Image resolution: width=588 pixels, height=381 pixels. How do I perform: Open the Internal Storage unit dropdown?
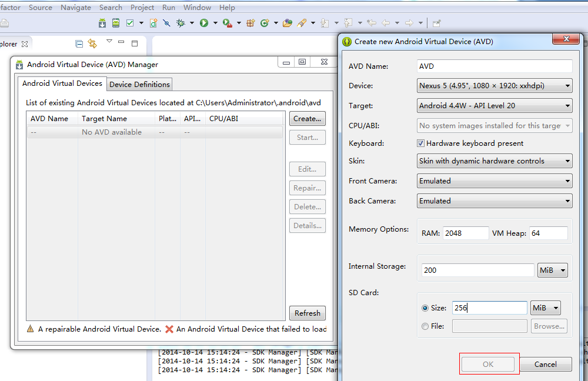(x=552, y=270)
